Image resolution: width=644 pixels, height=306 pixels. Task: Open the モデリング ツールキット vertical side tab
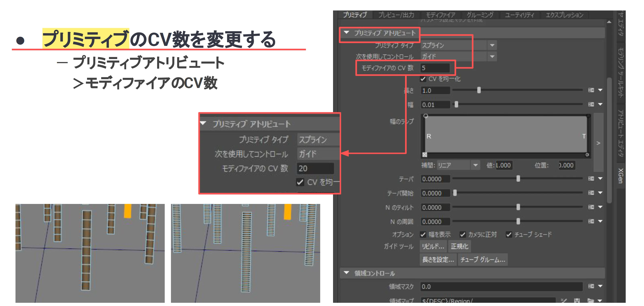620,72
